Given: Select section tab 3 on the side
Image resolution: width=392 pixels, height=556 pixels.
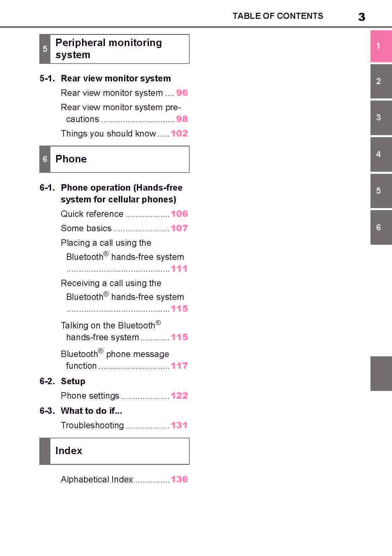Looking at the screenshot, I should click(x=381, y=118).
